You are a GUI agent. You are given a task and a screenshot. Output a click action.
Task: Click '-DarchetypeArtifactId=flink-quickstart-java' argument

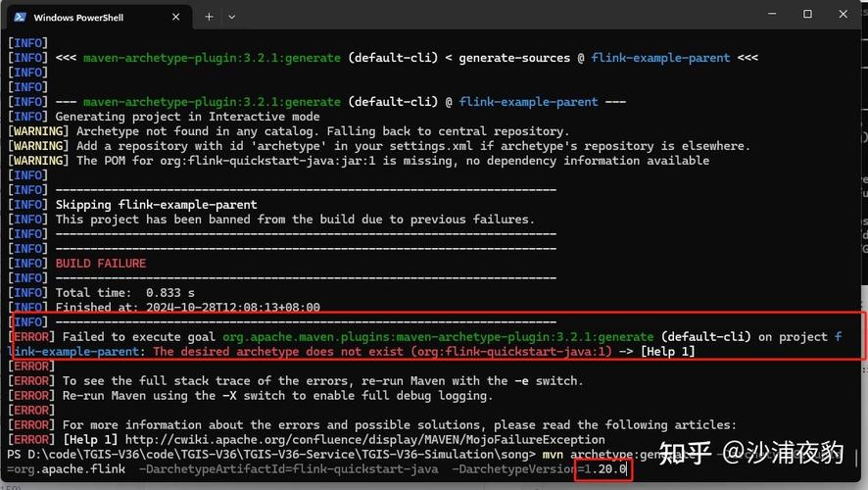coord(288,469)
